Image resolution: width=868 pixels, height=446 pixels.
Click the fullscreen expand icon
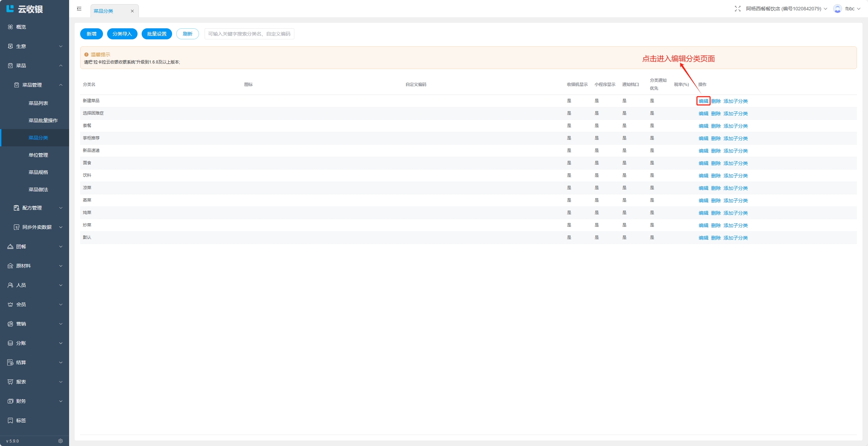(x=737, y=9)
